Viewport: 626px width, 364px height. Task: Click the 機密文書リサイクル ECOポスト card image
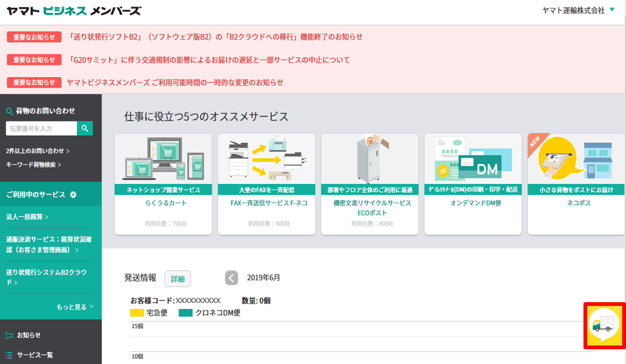[x=370, y=159]
